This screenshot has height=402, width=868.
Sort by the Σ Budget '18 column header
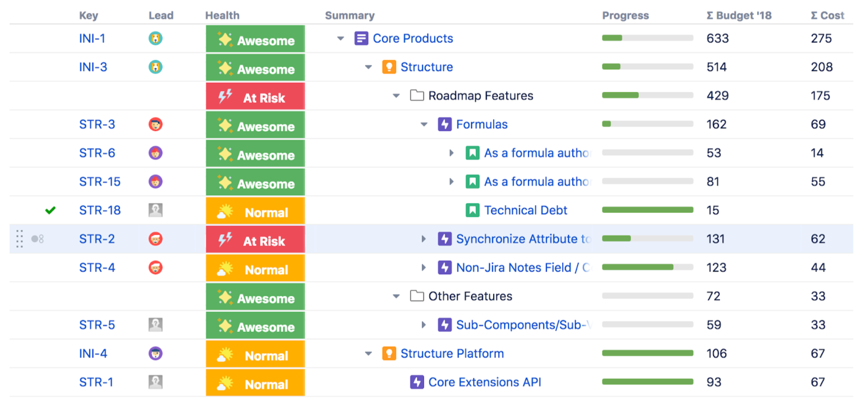pos(739,16)
